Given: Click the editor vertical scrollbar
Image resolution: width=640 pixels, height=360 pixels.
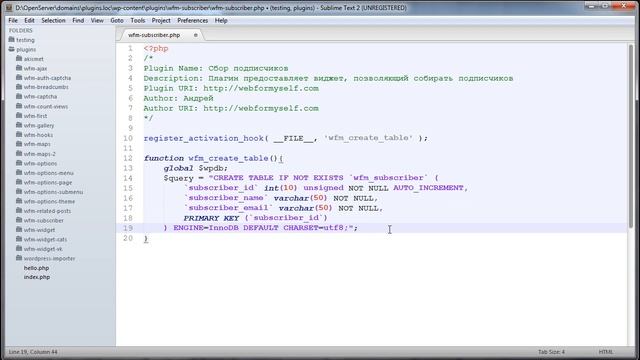Looking at the screenshot, I should tap(631, 136).
